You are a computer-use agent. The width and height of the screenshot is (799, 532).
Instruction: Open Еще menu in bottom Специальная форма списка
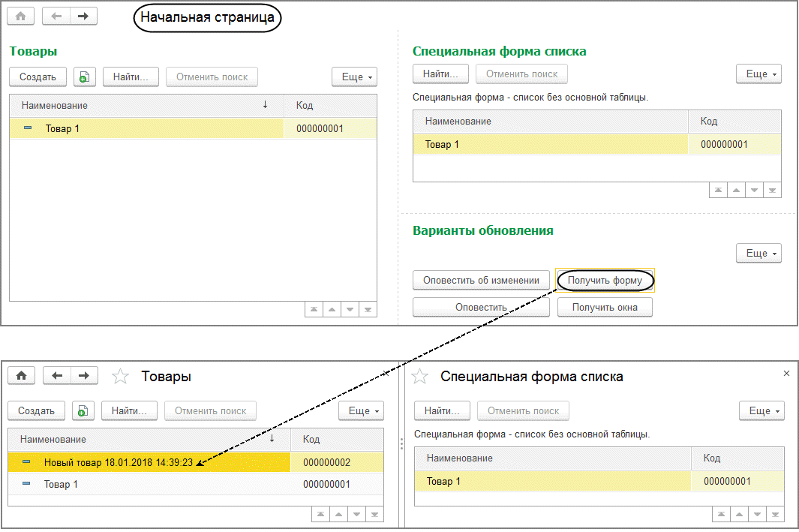761,410
